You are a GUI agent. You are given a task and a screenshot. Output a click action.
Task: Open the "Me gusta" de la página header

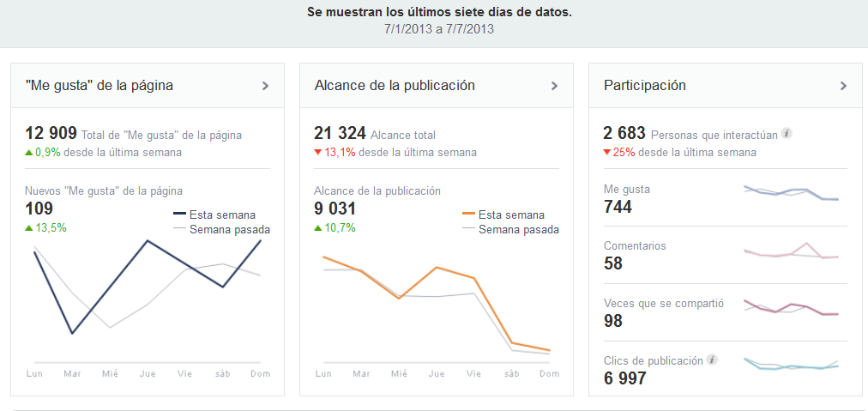click(x=99, y=86)
